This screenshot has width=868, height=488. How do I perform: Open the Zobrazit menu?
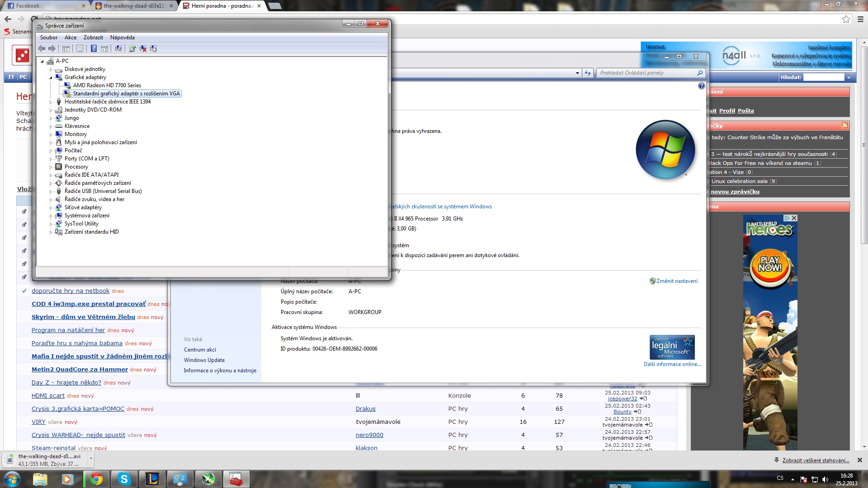pyautogui.click(x=93, y=38)
